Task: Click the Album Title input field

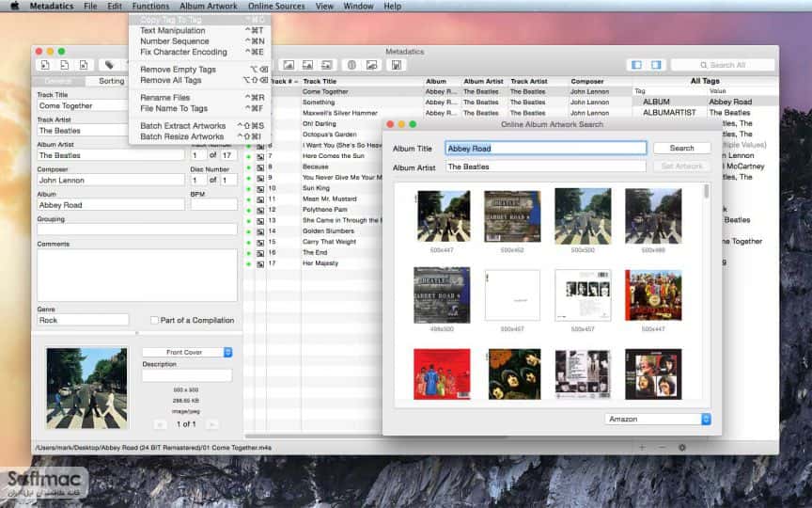Action: (546, 149)
